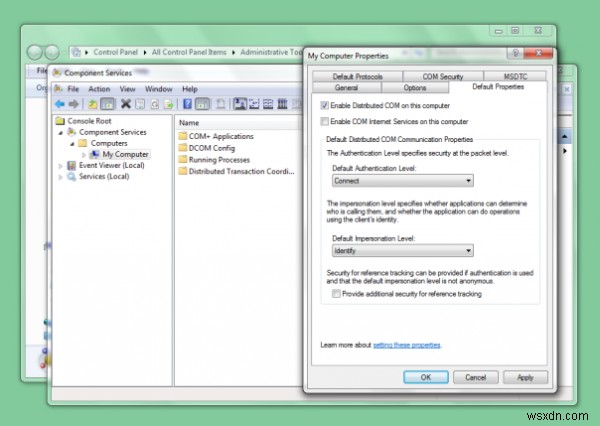Select the Large Icons view toolbar icon
The image size is (600, 426).
[240, 104]
